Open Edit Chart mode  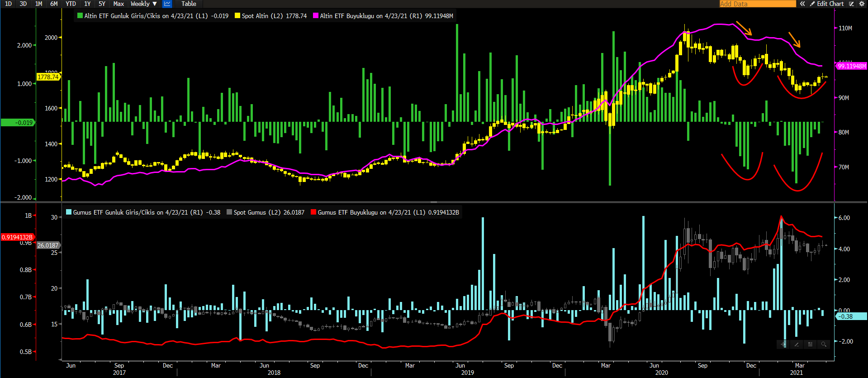[826, 4]
